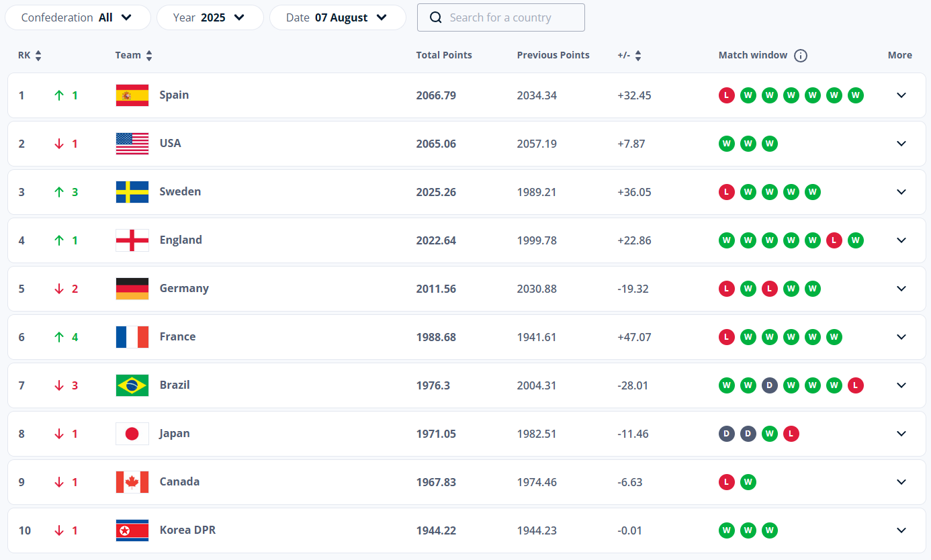Click the Match window info icon
The height and width of the screenshot is (560, 931).
(800, 56)
